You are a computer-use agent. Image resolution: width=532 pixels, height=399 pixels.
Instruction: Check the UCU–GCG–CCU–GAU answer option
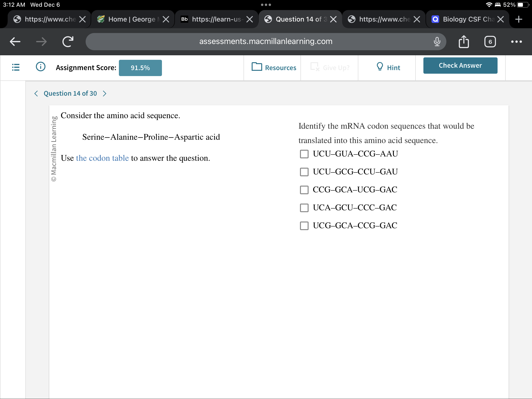click(304, 172)
